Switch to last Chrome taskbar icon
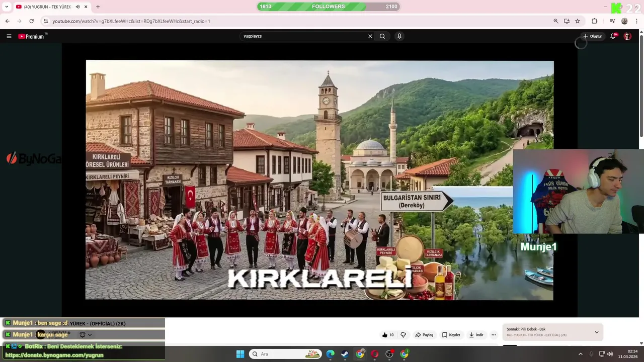 tap(405, 354)
